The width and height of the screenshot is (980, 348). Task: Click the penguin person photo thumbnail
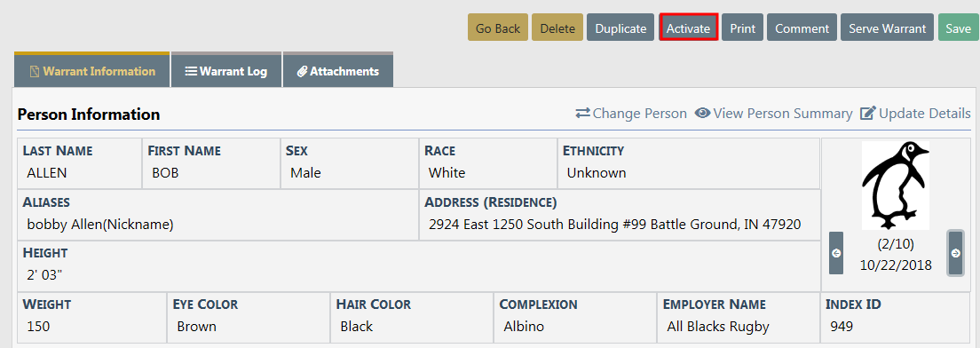tap(896, 186)
